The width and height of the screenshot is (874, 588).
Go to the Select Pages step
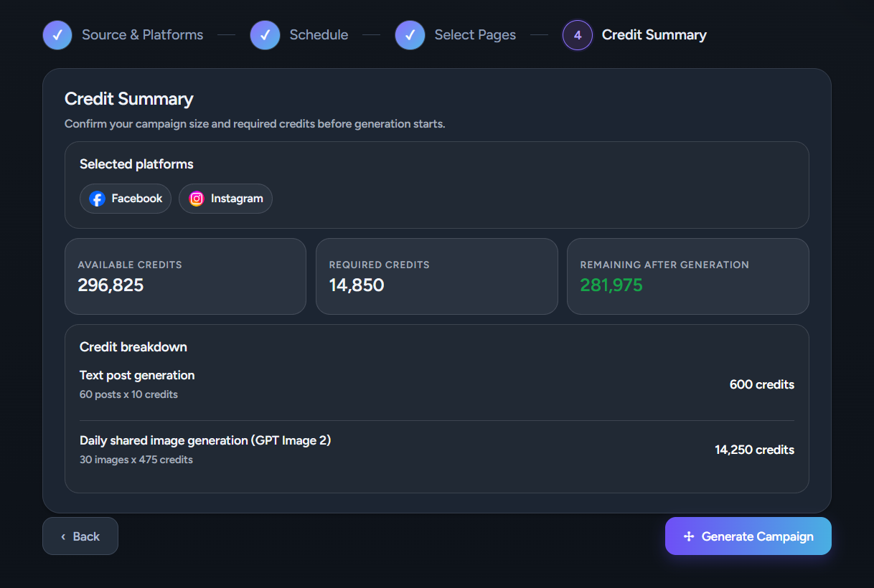(475, 35)
